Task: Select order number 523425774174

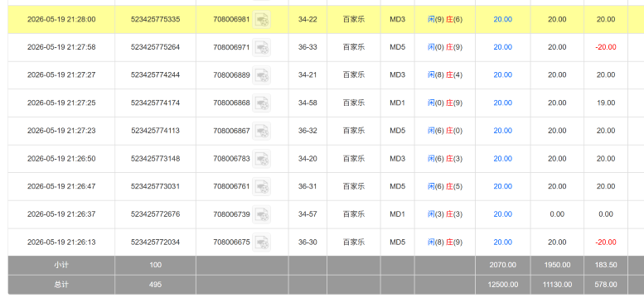Action: 155,103
